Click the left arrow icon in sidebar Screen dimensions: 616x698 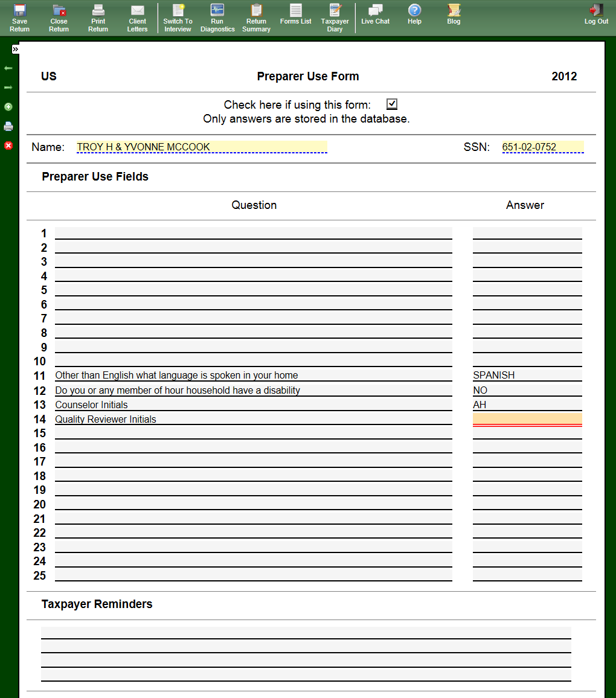(8, 68)
